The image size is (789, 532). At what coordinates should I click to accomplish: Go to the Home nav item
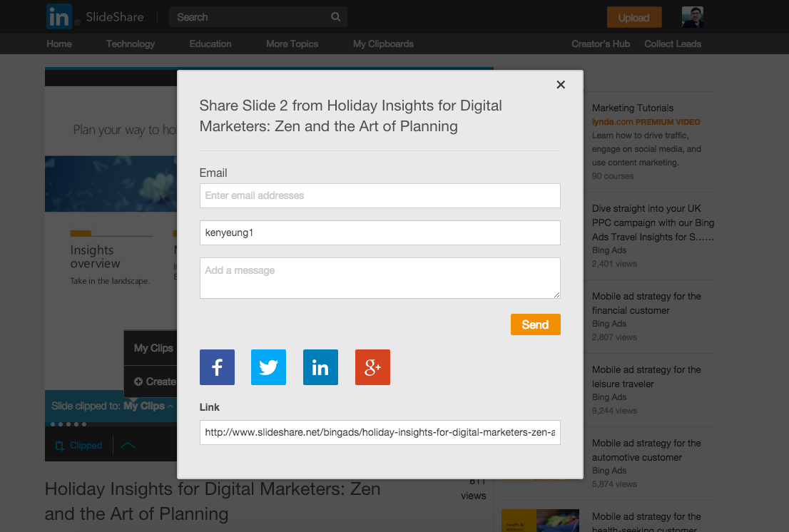[59, 44]
